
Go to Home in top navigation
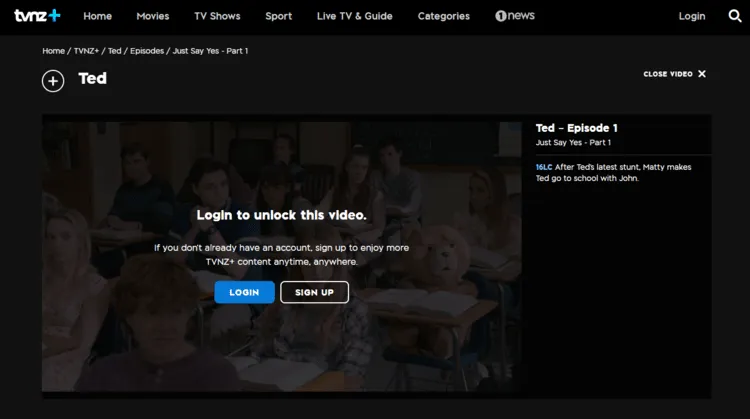tap(98, 16)
